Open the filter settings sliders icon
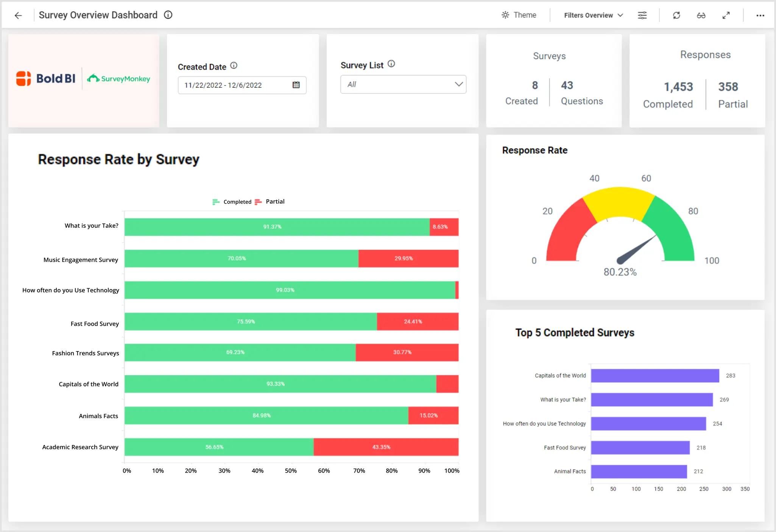The height and width of the screenshot is (532, 776). [x=642, y=15]
